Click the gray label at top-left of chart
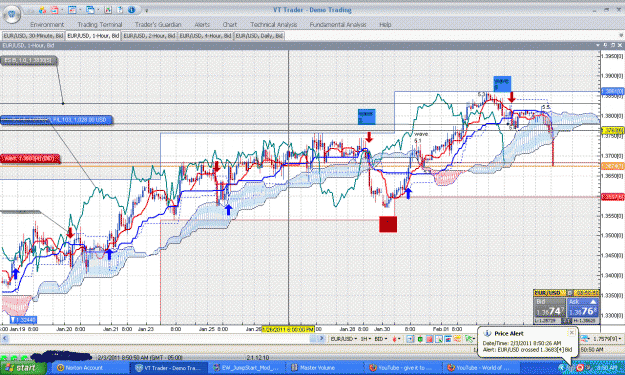 tap(28, 61)
